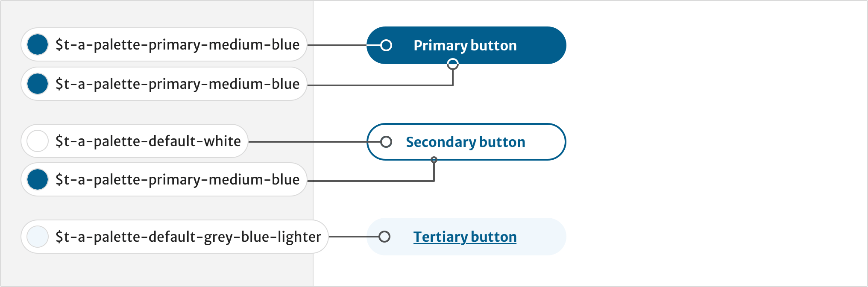Click blue swatch of token linked to Primary button's bottom marker
Viewport: 868px width, 287px height.
click(38, 84)
